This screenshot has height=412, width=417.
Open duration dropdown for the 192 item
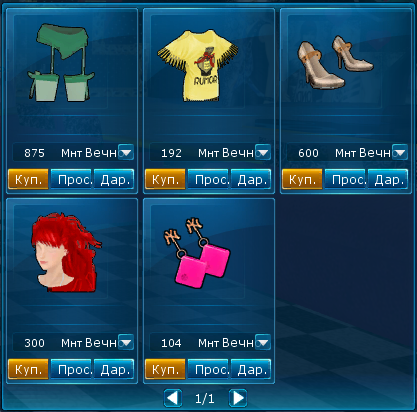[263, 152]
